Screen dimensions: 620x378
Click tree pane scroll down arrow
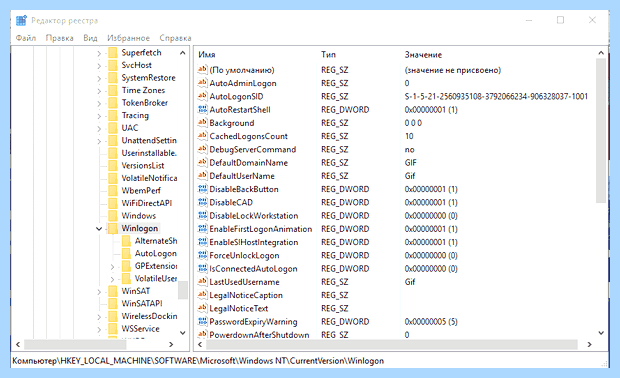coord(182,333)
